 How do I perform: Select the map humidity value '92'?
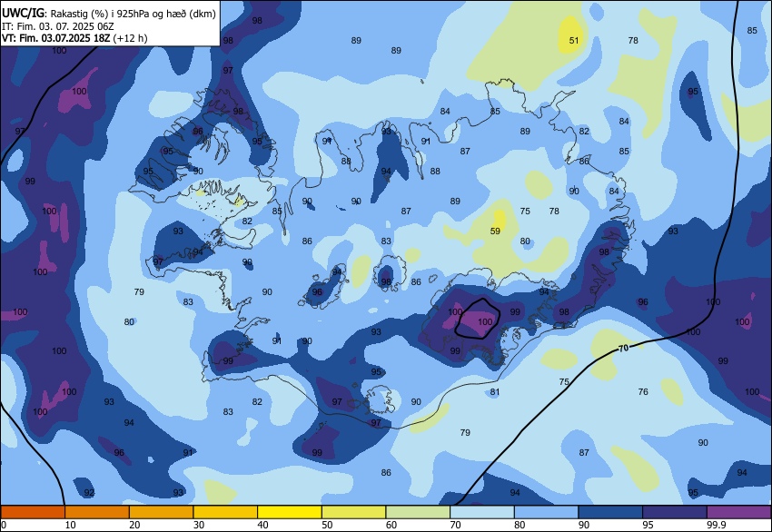click(89, 493)
